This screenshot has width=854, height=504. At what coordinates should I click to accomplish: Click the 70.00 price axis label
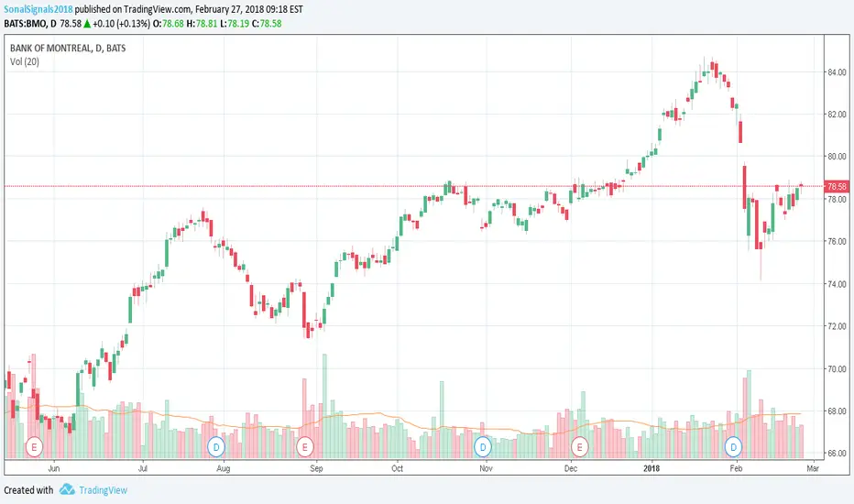837,369
